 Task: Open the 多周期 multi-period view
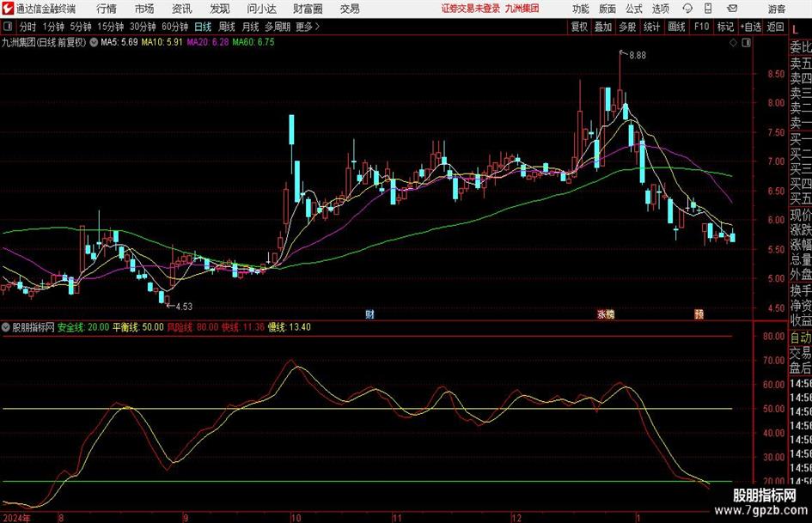(x=278, y=27)
